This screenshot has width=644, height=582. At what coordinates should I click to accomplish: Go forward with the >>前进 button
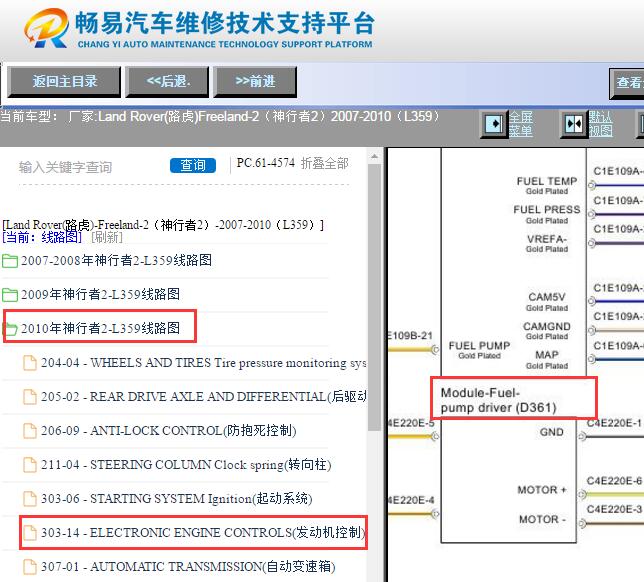[x=255, y=82]
